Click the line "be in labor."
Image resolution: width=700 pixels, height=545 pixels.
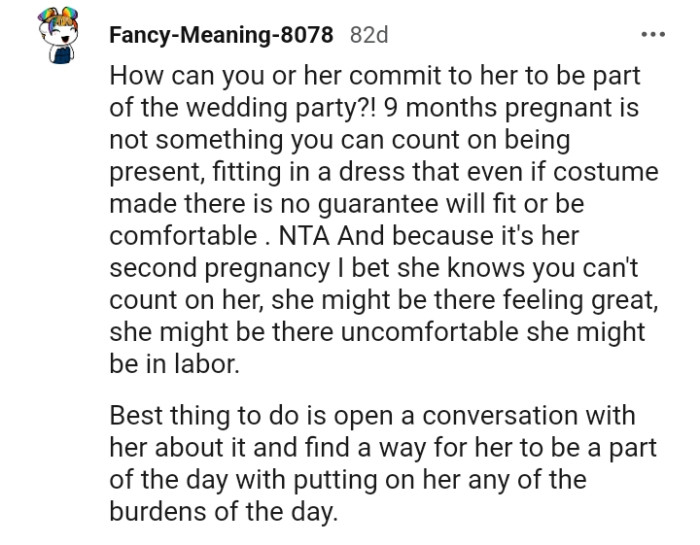[175, 362]
